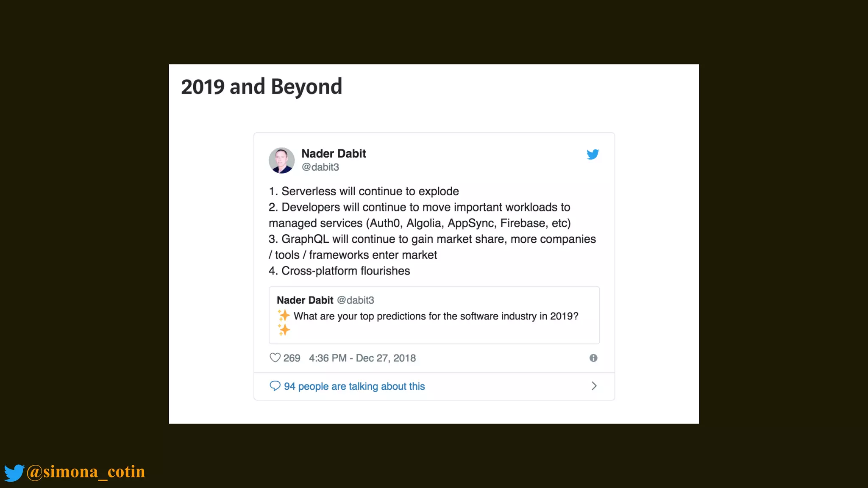868x488 pixels.
Task: Open the quoted tweet about 2019 predictions
Action: [434, 315]
